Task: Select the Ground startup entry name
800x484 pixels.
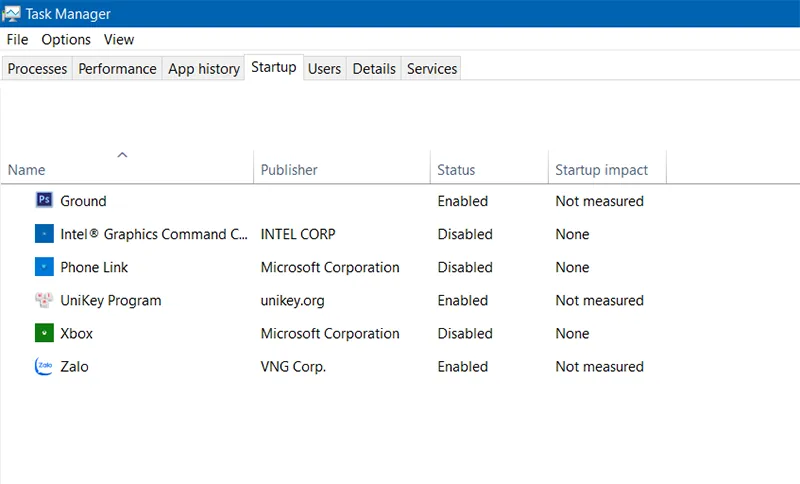Action: (x=83, y=201)
